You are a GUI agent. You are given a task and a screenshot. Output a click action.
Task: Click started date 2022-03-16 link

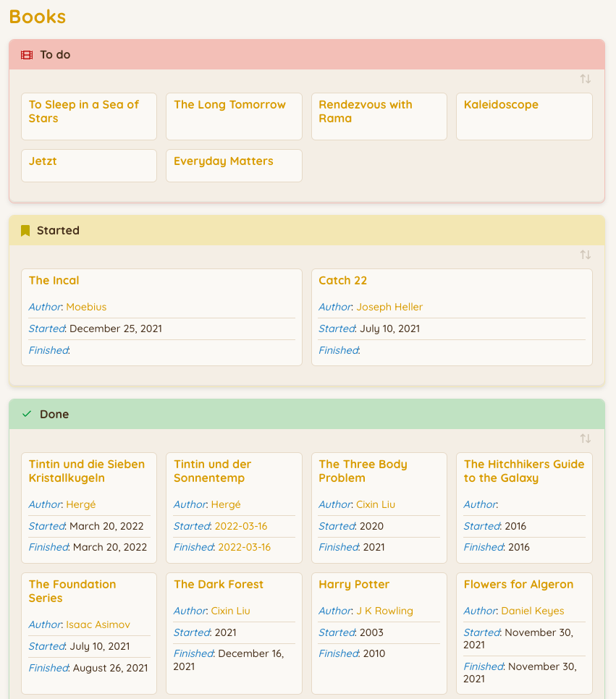pos(241,526)
